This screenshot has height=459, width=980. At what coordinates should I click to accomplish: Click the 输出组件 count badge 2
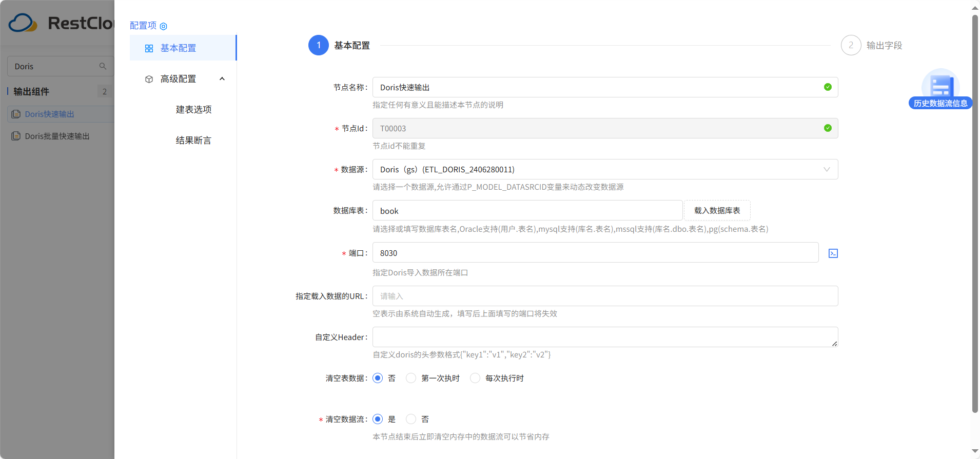click(x=105, y=91)
